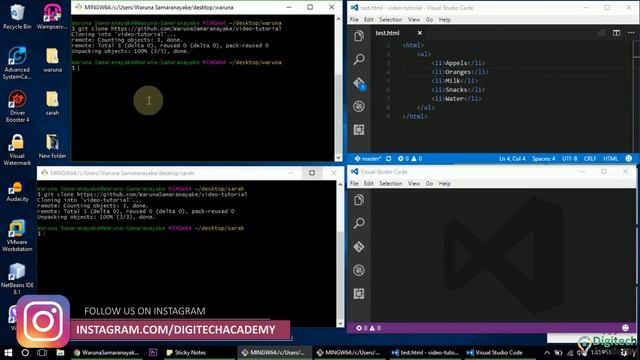
Task: Switch to test.html VS Code taskbar item
Action: pyautogui.click(x=425, y=353)
